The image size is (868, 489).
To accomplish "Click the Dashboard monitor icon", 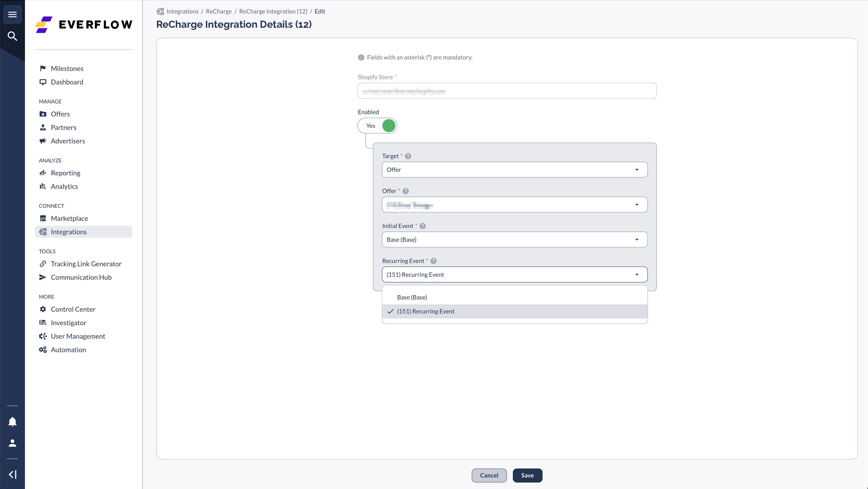I will 43,82.
